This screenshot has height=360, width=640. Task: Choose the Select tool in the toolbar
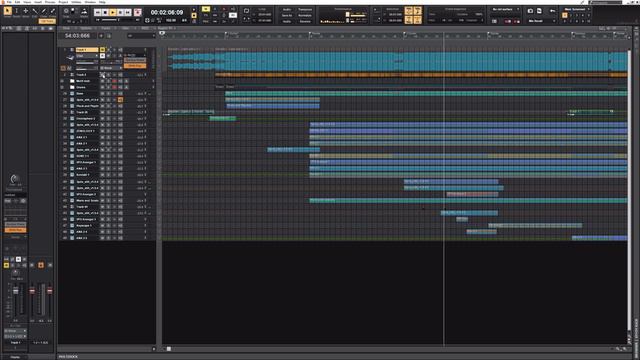(17, 11)
